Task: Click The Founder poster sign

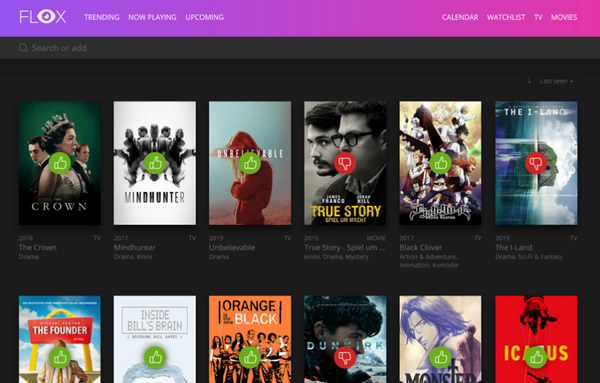Action: point(60,330)
